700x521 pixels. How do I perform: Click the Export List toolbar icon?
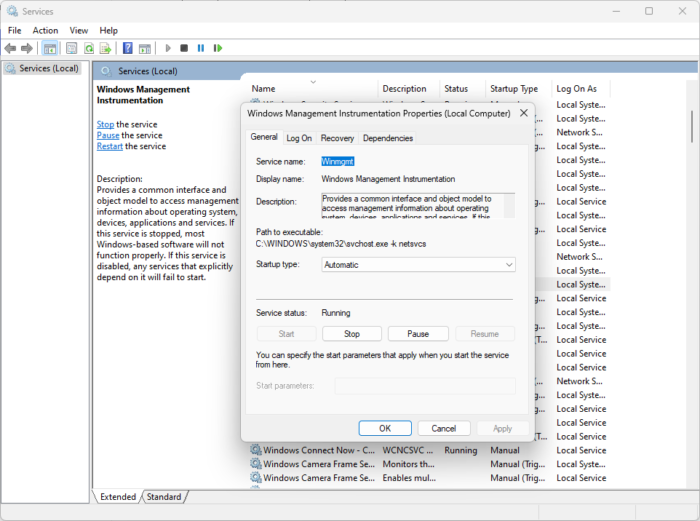coord(106,48)
